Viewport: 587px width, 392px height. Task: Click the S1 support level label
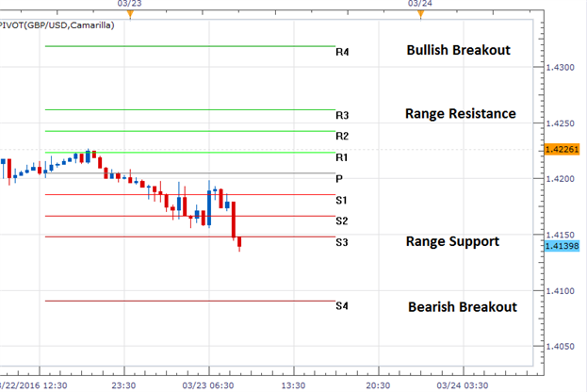click(341, 201)
